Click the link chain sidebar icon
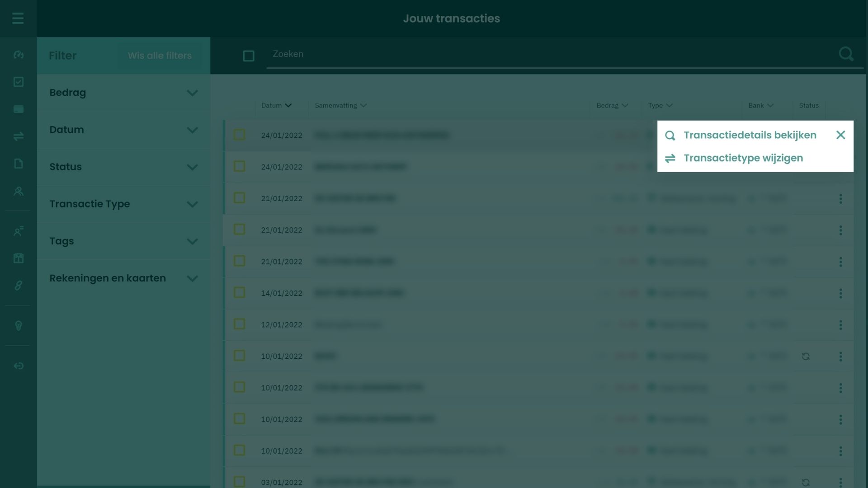The width and height of the screenshot is (868, 488). [19, 286]
